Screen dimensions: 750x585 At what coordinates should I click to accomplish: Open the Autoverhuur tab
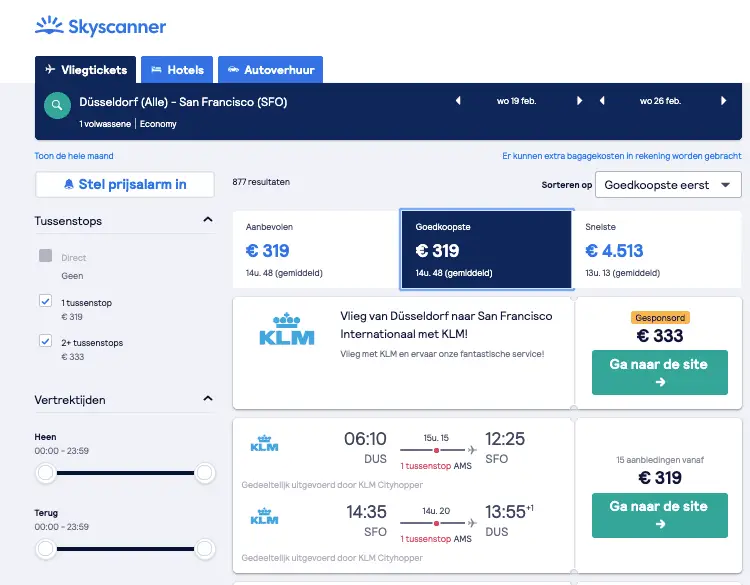point(271,70)
